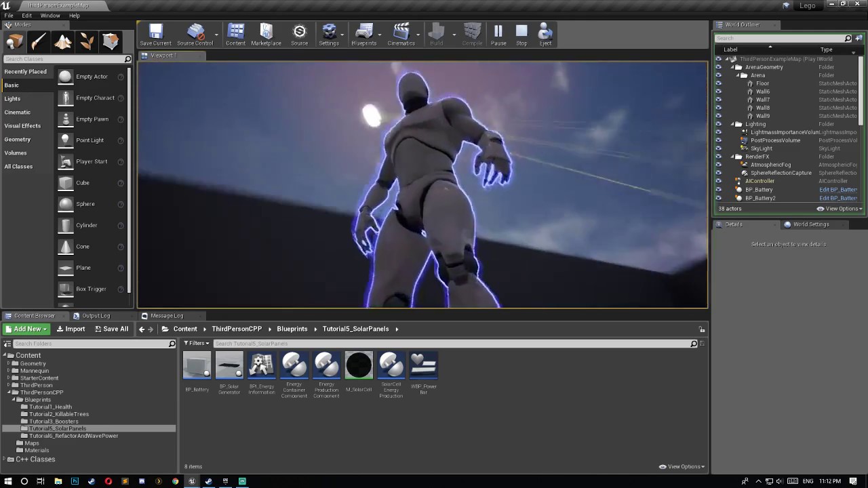Screen dimensions: 868x488
Task: Collapse the ArenaGeometry folder
Action: [732, 67]
